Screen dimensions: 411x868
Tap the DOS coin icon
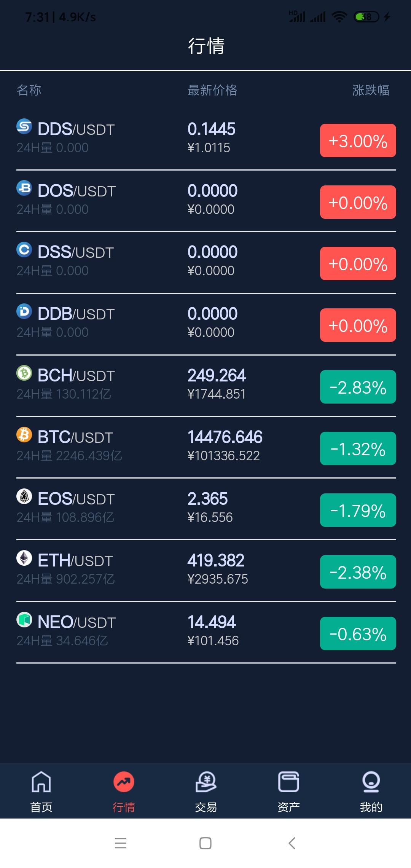pyautogui.click(x=24, y=188)
